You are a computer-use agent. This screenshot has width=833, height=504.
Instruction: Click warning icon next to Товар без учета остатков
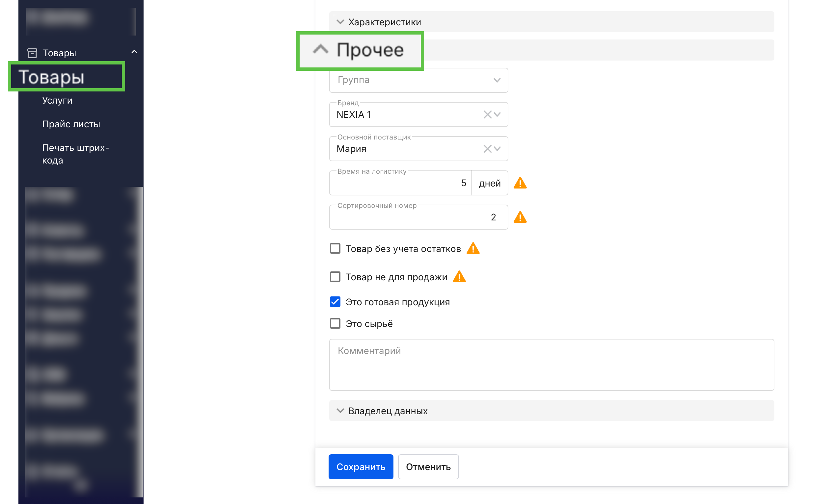point(473,249)
